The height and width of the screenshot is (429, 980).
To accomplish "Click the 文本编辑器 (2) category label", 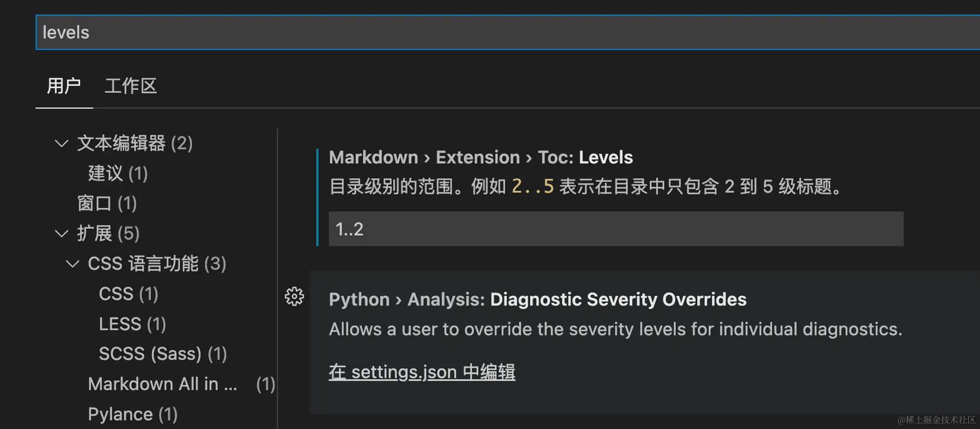I will pos(135,144).
